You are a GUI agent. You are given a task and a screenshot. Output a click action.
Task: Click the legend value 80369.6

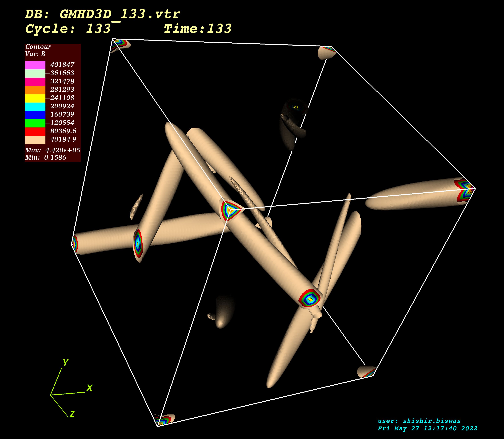63,131
